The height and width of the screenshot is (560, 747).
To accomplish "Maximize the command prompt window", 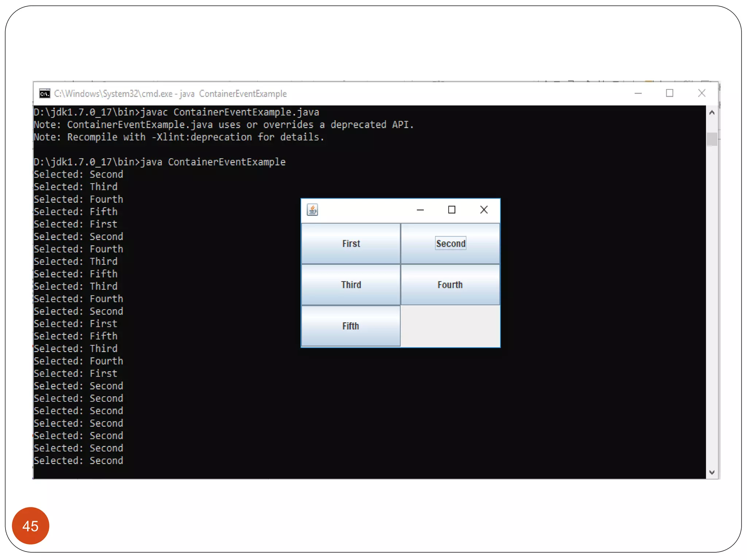I will coord(669,94).
